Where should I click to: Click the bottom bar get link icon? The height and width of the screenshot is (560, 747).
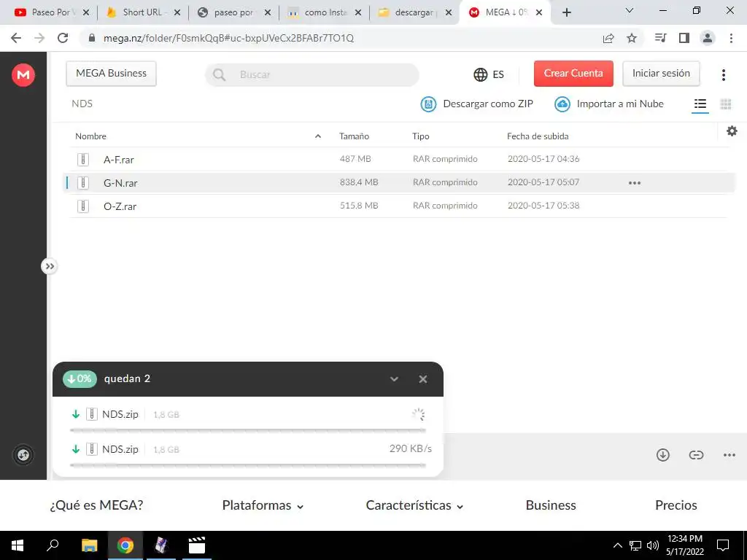(x=696, y=455)
